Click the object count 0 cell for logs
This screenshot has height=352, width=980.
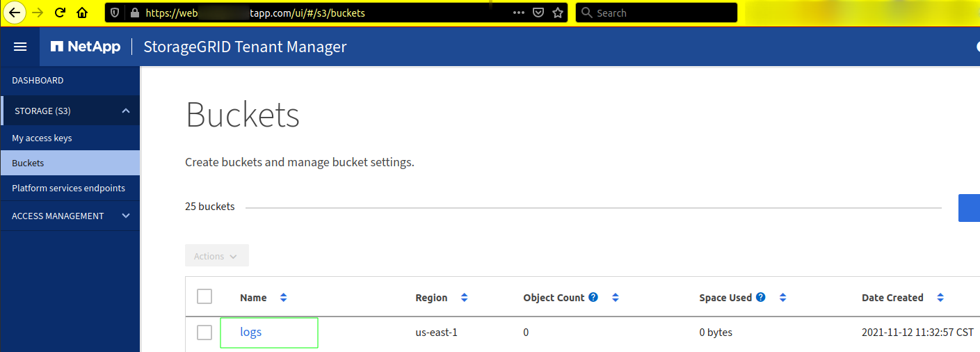(x=526, y=333)
